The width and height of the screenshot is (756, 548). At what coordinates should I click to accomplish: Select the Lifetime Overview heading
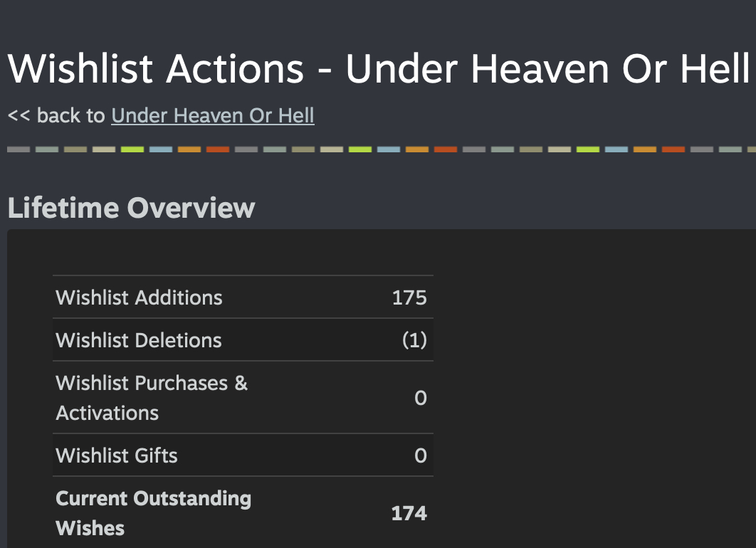click(x=131, y=208)
